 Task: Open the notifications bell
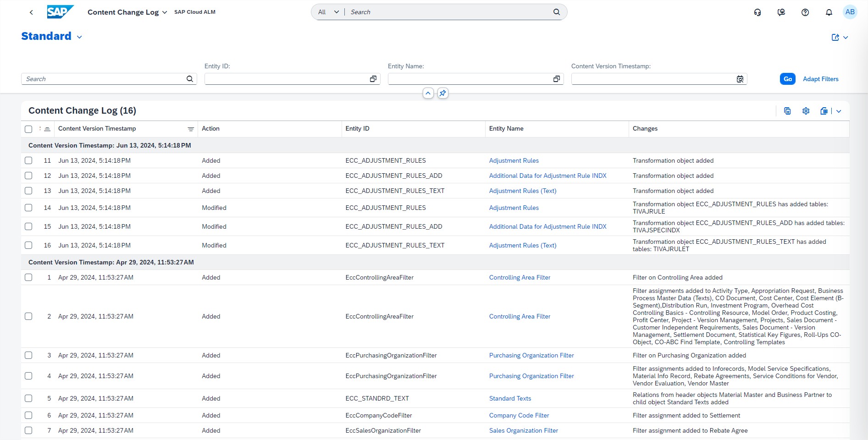click(829, 12)
